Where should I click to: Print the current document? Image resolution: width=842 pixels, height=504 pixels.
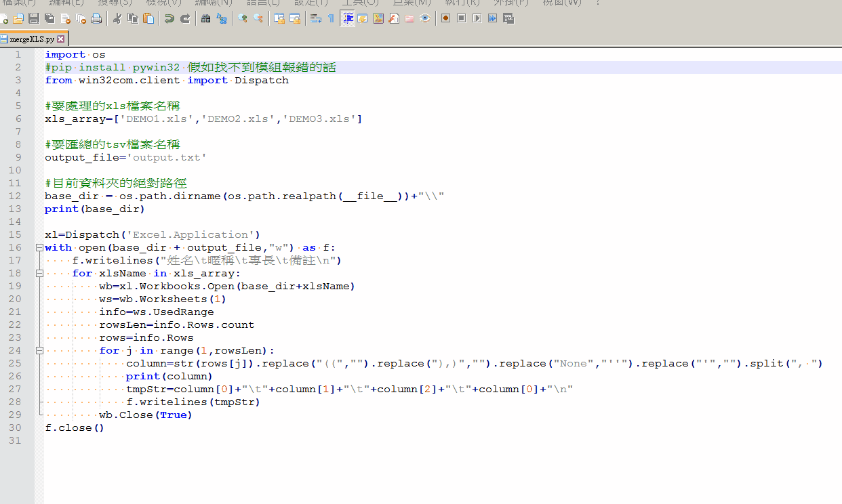[96, 18]
